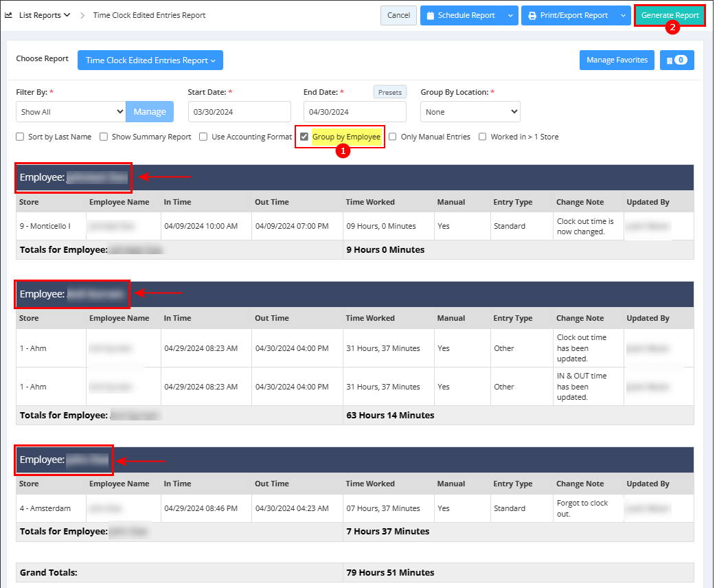Image resolution: width=717 pixels, height=588 pixels.
Task: Open the favorites counter badge button
Action: tap(676, 60)
